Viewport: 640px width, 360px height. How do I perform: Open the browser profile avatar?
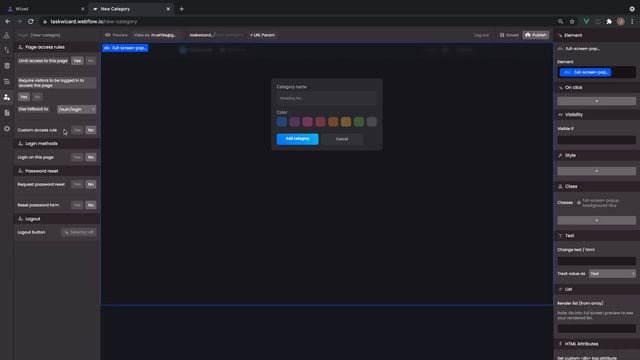[x=620, y=21]
